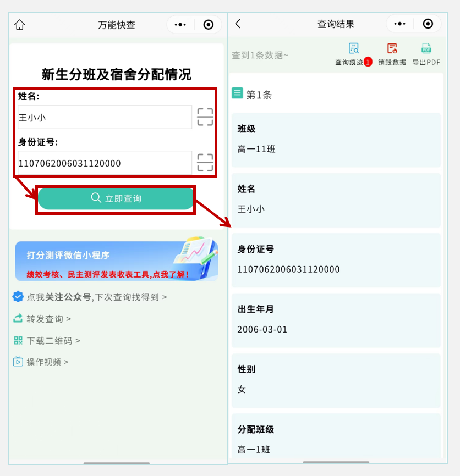Focus the 姓名 input containing 王小小
The image size is (460, 476).
click(105, 117)
